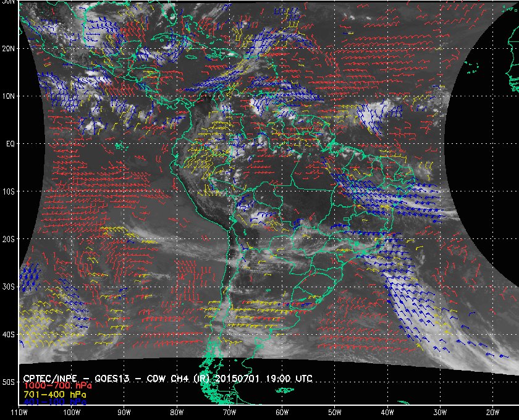
Task: Click the 90W longitude label
Action: click(x=124, y=413)
